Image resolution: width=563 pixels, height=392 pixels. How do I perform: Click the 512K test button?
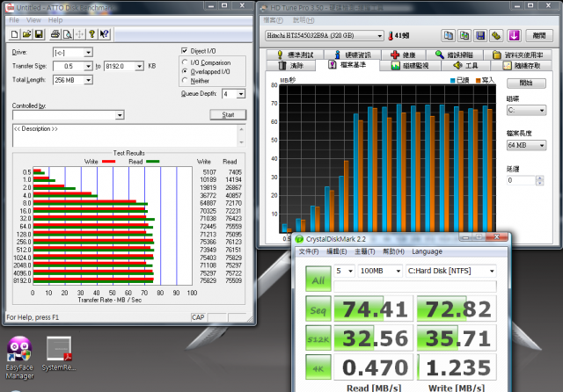318,338
